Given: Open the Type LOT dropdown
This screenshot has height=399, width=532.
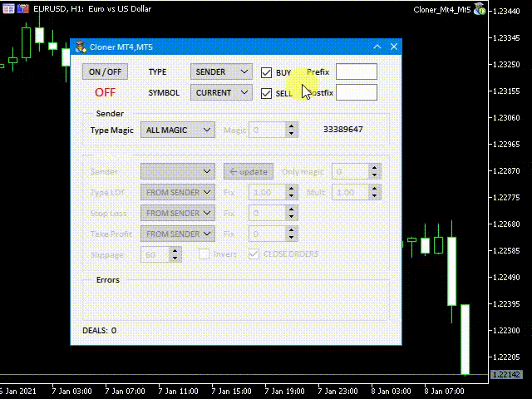Looking at the screenshot, I should [178, 192].
